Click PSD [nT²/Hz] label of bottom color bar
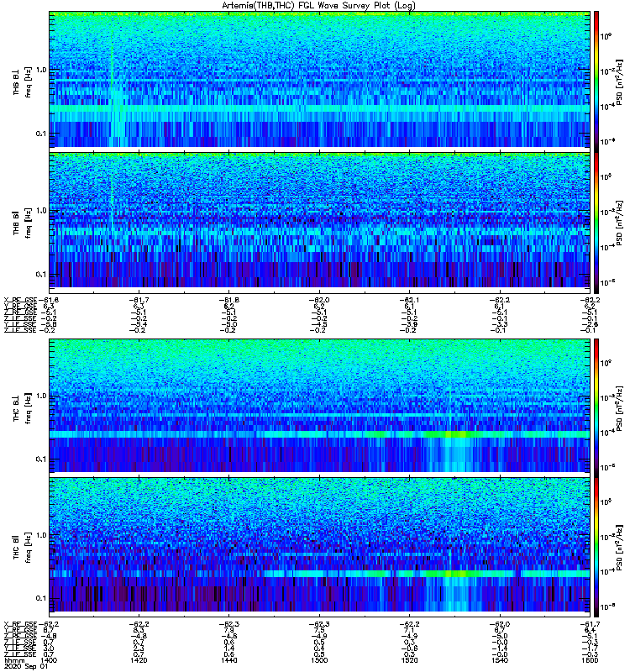The width and height of the screenshot is (630, 672). point(620,548)
